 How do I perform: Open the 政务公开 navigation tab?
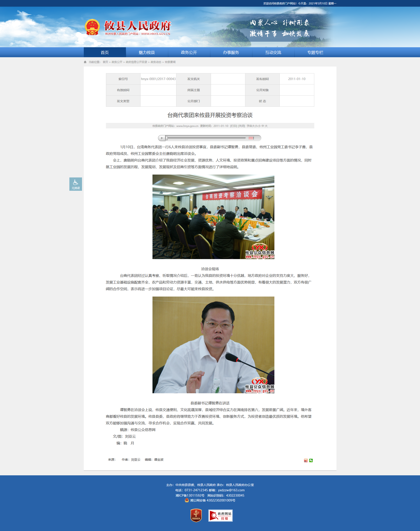(189, 52)
